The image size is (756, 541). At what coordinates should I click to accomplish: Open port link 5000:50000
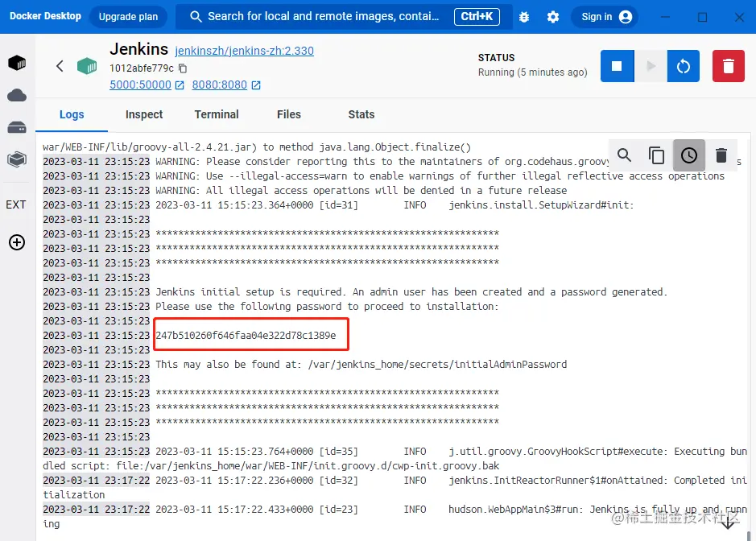[140, 85]
